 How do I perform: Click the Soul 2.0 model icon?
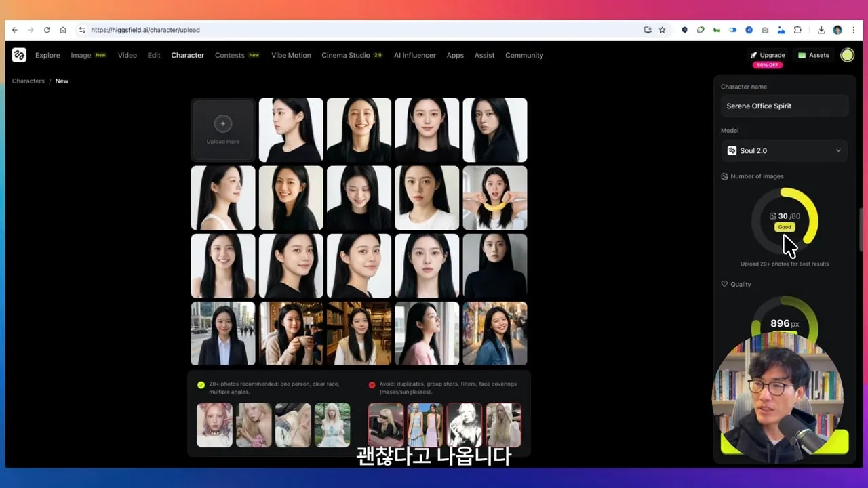pyautogui.click(x=732, y=150)
